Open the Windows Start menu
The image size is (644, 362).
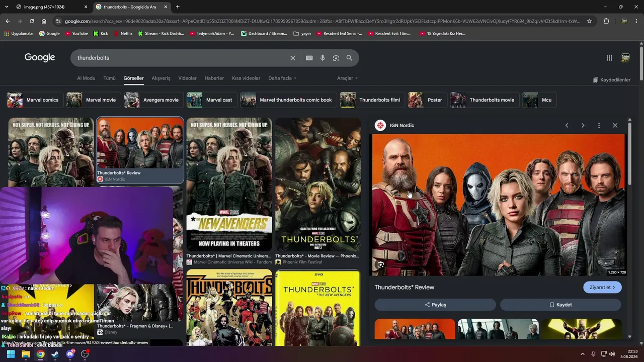coord(11,354)
